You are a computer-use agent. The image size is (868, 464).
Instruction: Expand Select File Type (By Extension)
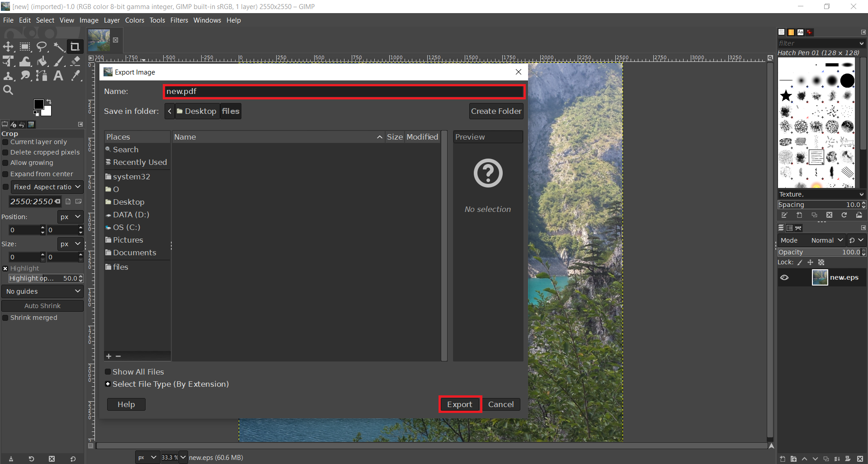coord(108,384)
